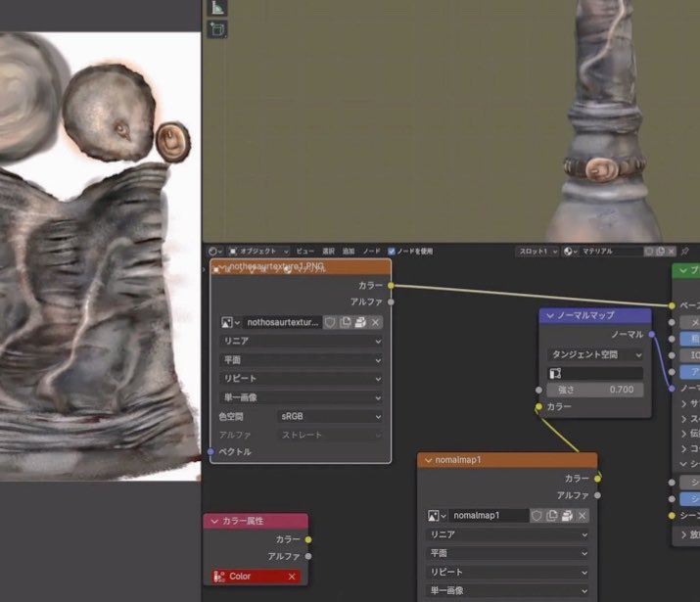Select the Add Cube tool in viewport
The width and height of the screenshot is (700, 602).
click(x=217, y=29)
